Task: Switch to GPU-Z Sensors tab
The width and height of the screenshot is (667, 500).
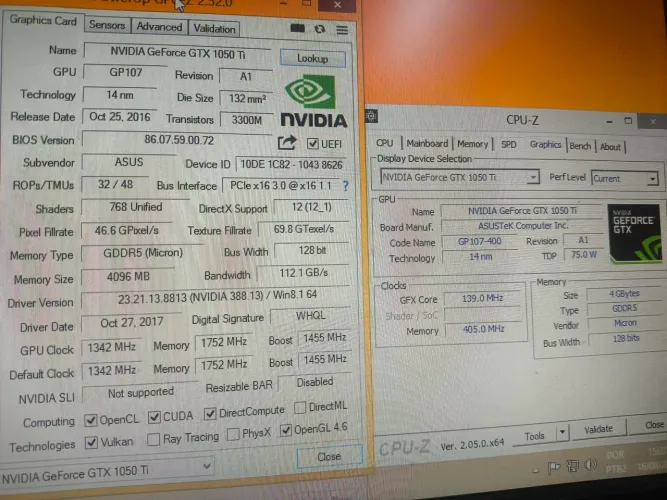Action: [x=107, y=26]
